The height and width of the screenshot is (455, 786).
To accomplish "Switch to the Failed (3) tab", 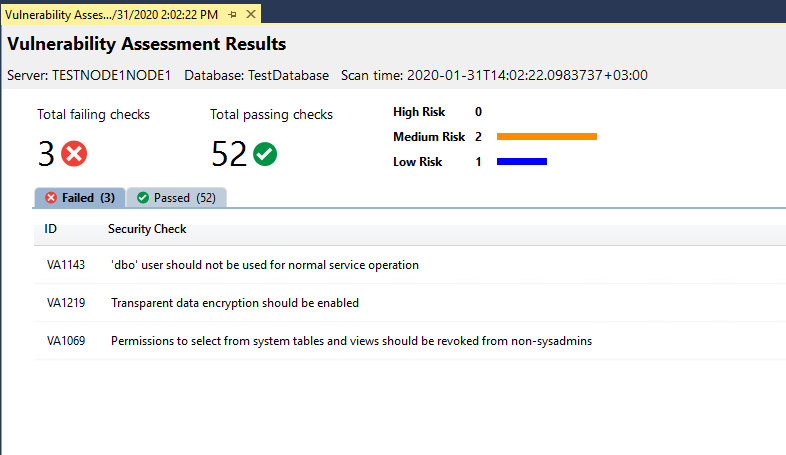I will click(x=80, y=197).
